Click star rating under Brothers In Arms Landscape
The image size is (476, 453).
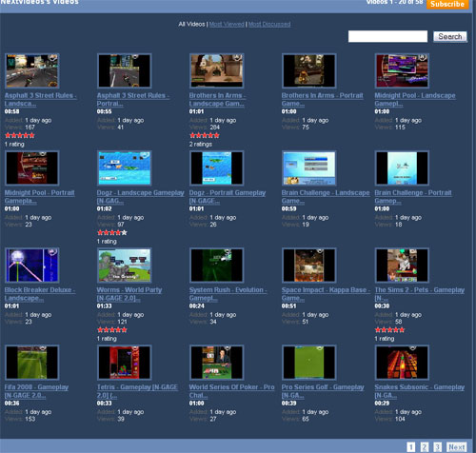point(205,135)
